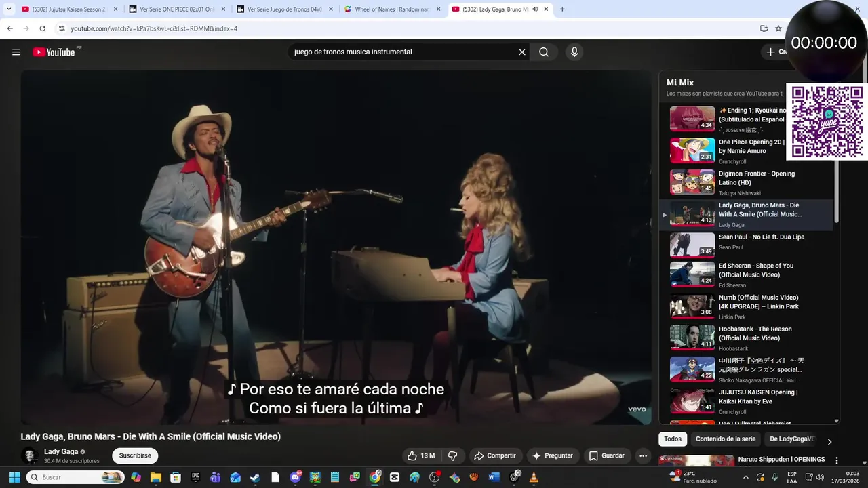
Task: Click the browser address bar URL
Action: pyautogui.click(x=154, y=28)
